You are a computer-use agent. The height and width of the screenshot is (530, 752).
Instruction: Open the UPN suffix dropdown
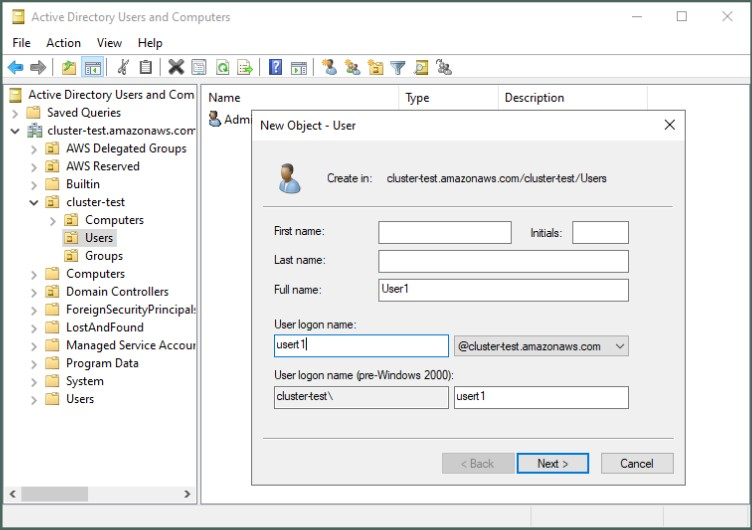click(541, 346)
